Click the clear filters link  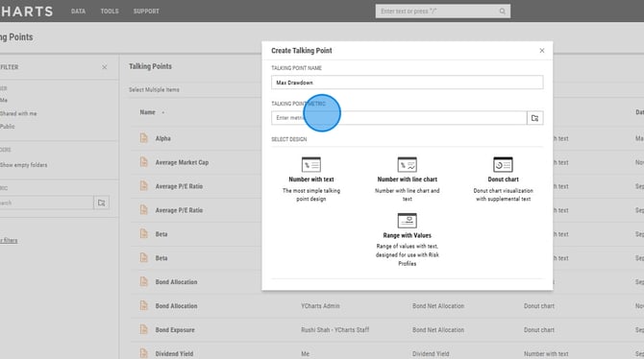pos(9,240)
